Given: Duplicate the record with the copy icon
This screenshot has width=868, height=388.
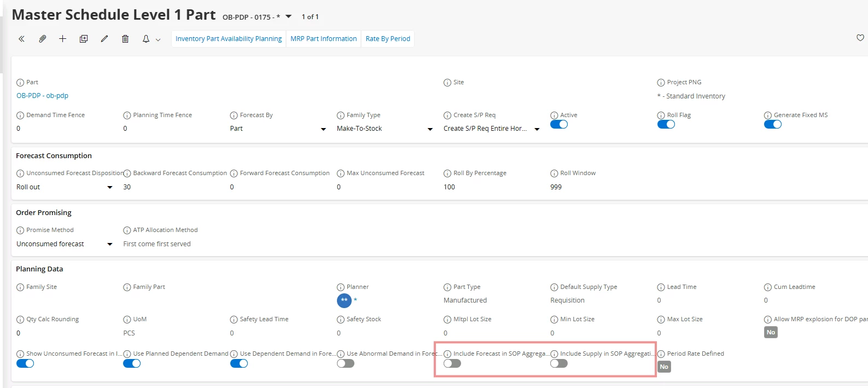Looking at the screenshot, I should pos(84,39).
